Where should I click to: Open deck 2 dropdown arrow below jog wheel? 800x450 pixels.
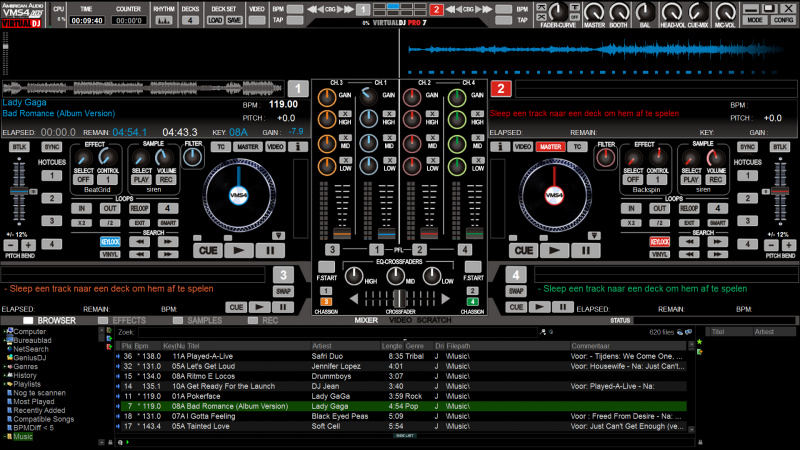click(x=594, y=236)
